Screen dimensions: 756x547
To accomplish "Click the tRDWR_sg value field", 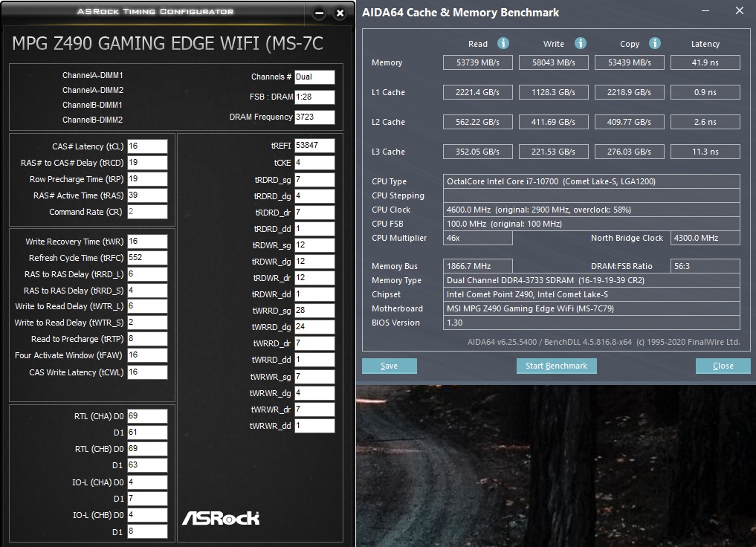I will [x=314, y=245].
